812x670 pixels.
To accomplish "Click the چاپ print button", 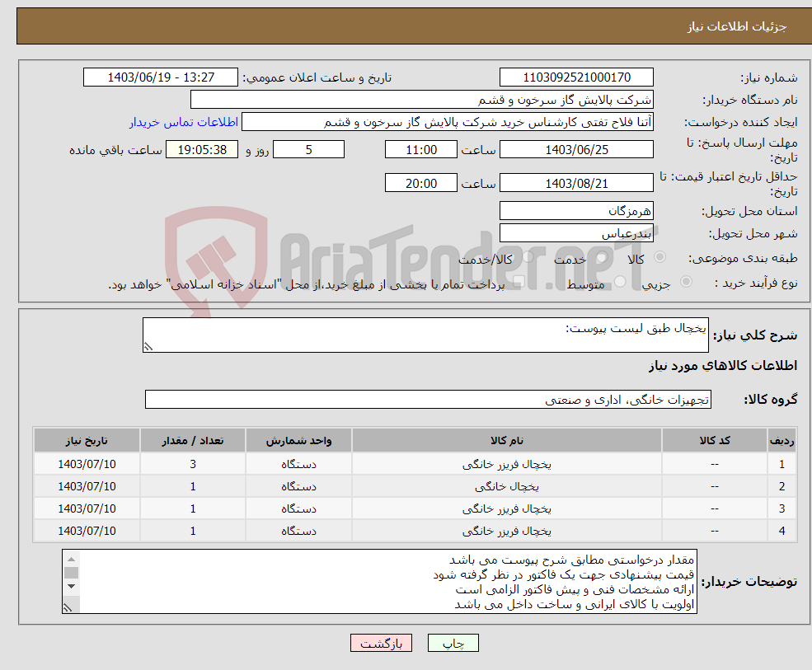I will [453, 643].
